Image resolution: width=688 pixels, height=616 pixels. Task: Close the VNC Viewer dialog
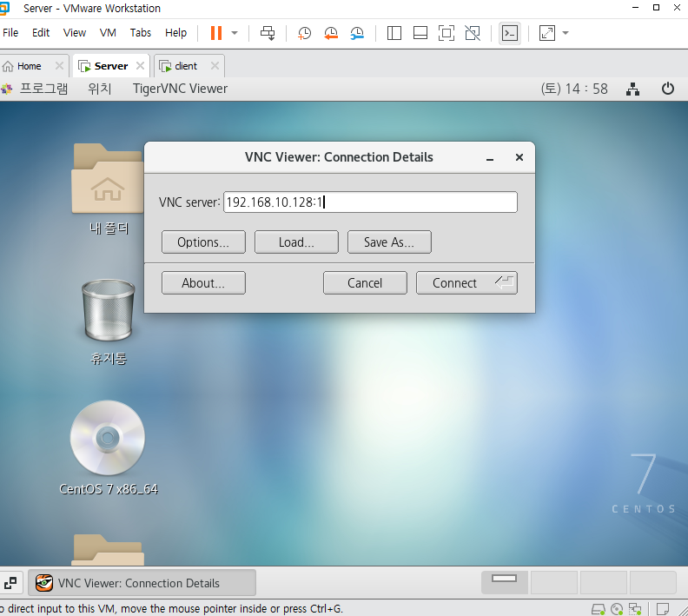[x=519, y=157]
